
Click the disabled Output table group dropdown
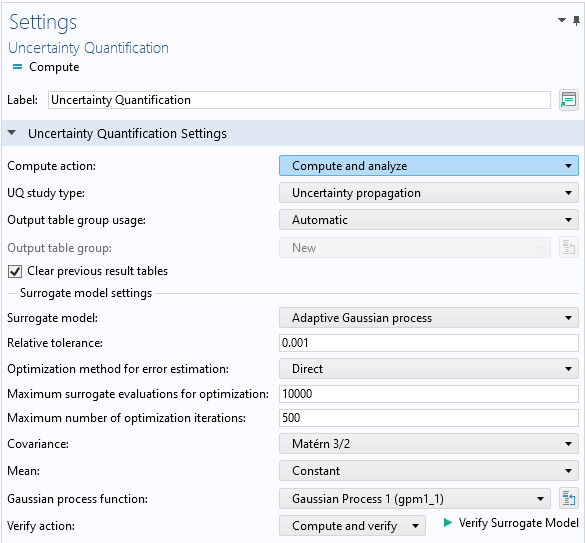click(x=415, y=247)
